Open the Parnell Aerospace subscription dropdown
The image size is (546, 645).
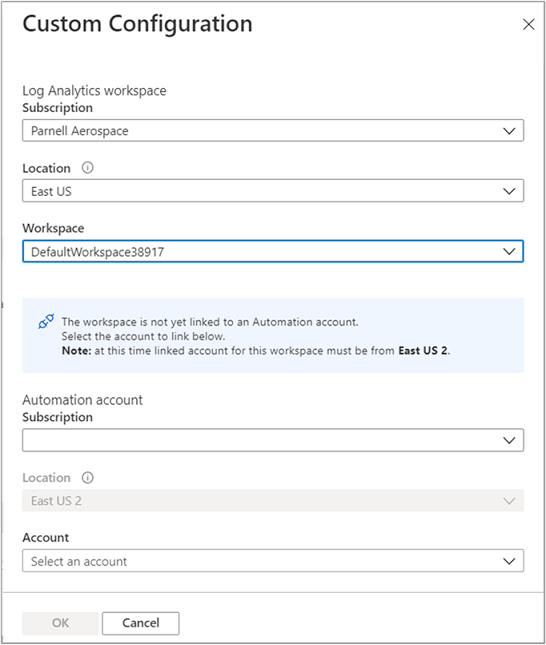coord(273,131)
